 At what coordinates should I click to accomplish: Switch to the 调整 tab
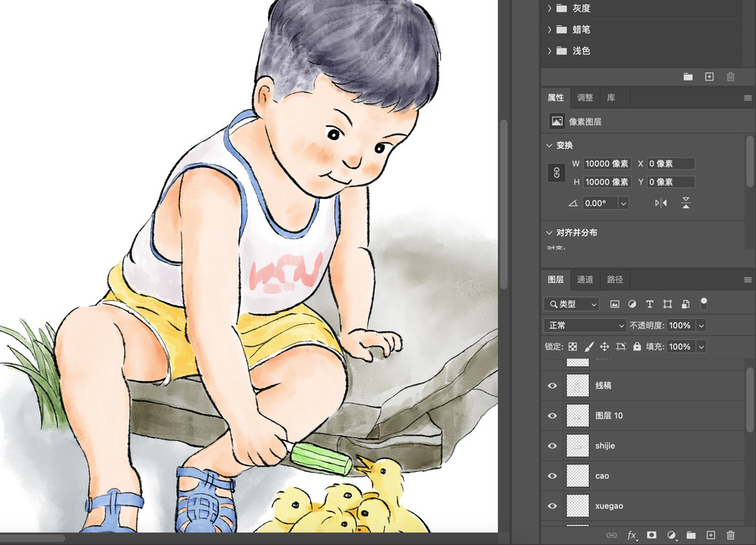click(x=585, y=97)
